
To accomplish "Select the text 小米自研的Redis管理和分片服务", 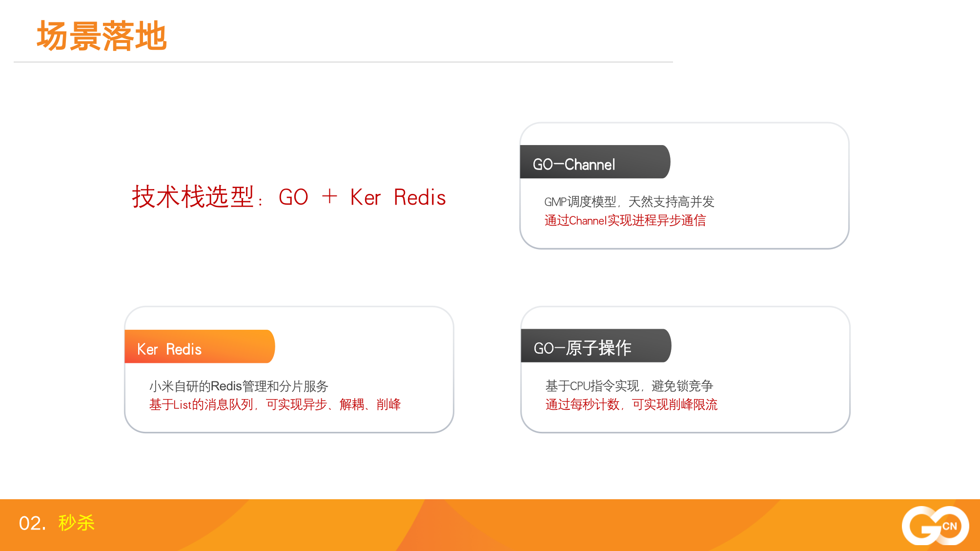I will point(239,386).
